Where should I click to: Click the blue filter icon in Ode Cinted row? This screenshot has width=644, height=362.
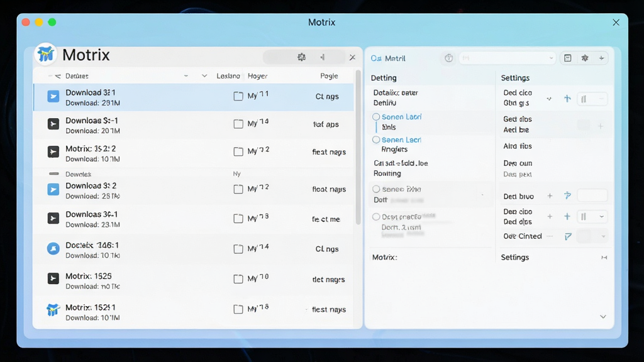(x=568, y=236)
